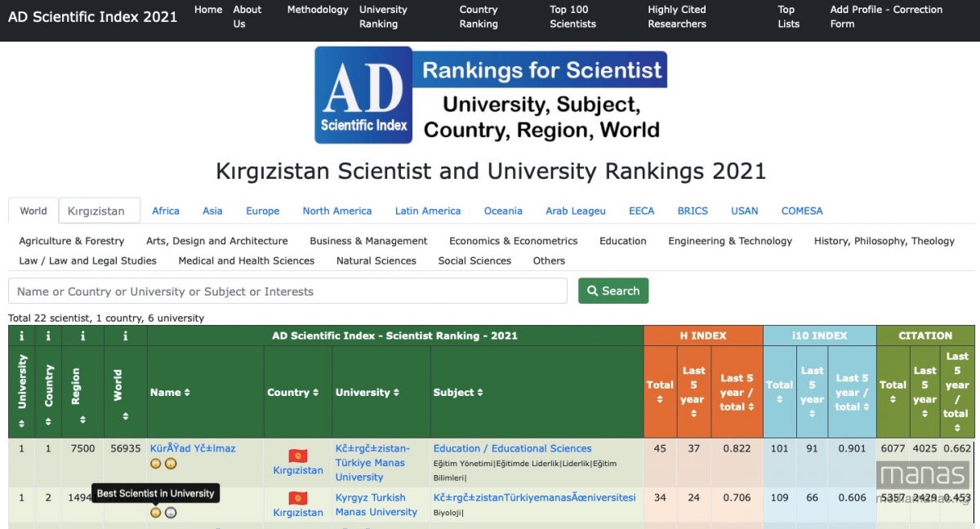Click the info icon above University rank column
The image size is (980, 529).
click(22, 336)
